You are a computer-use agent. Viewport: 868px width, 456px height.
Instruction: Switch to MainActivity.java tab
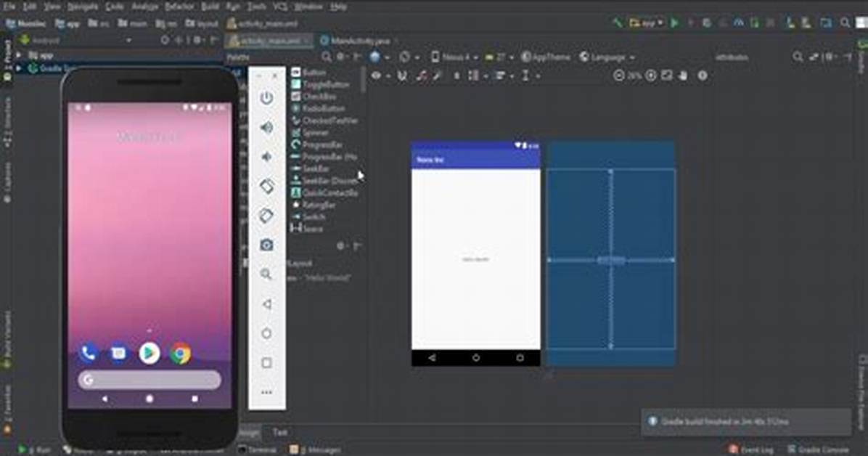point(354,41)
